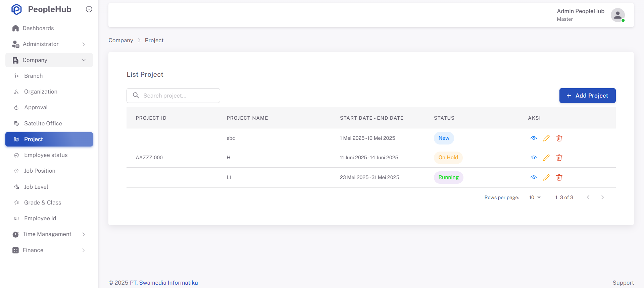Open view icon for project L1

(534, 177)
